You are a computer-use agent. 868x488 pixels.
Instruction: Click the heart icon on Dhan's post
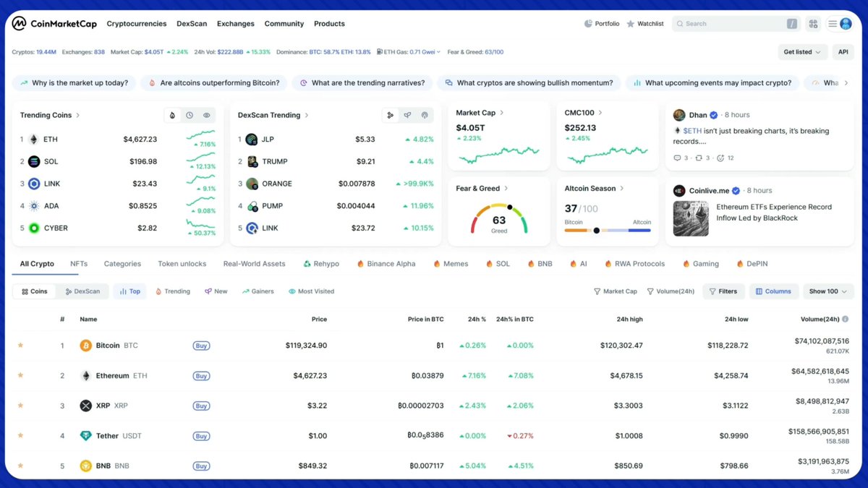[x=720, y=158]
